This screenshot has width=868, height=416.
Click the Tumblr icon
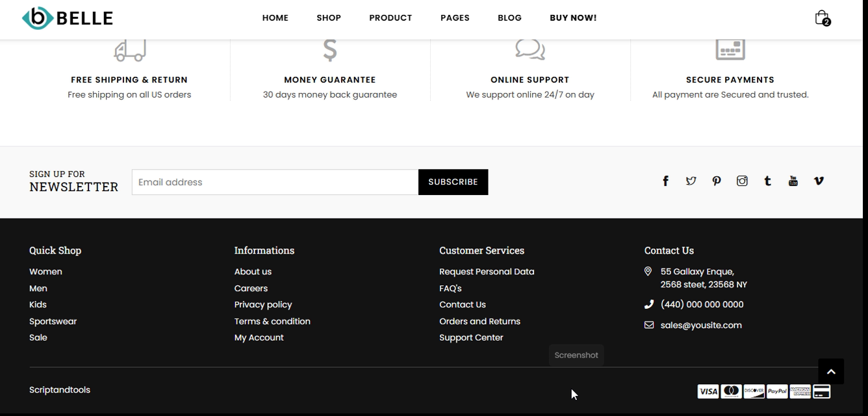click(x=767, y=181)
